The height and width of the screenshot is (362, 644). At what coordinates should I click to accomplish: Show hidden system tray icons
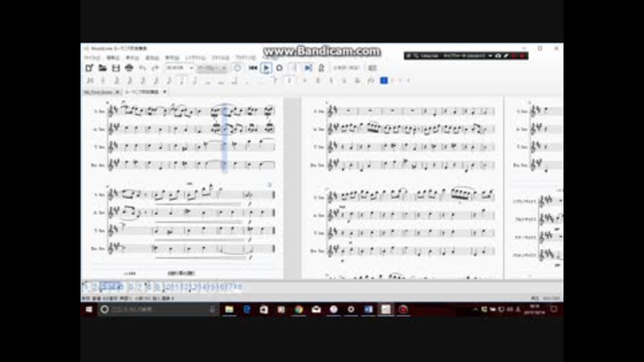pyautogui.click(x=476, y=310)
